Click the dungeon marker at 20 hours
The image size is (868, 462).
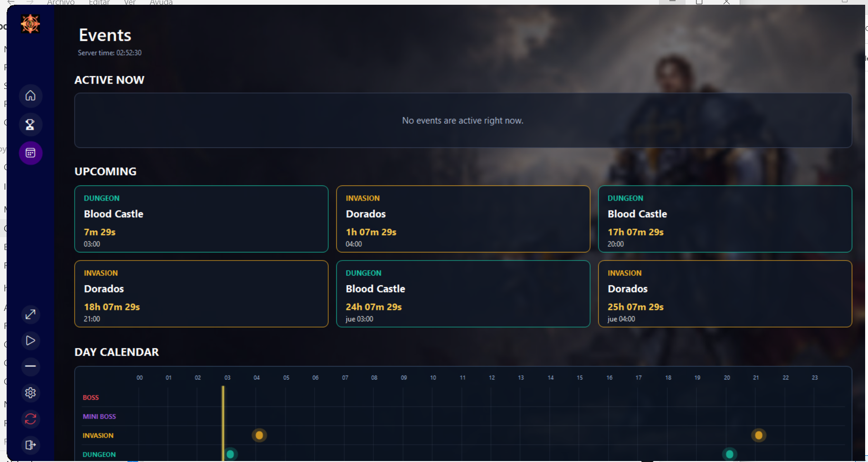[x=730, y=454]
